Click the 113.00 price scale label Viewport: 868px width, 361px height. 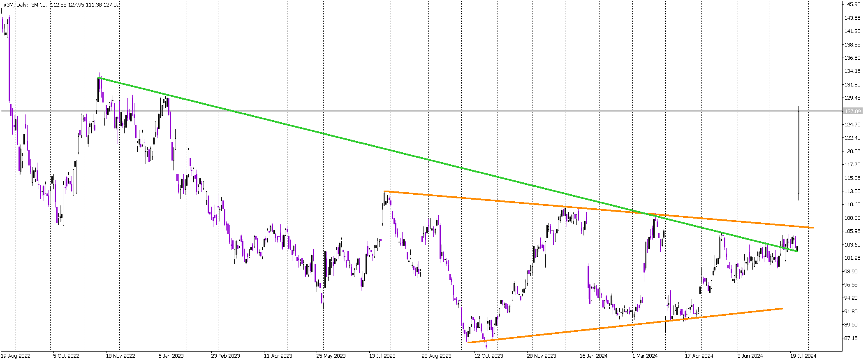852,191
